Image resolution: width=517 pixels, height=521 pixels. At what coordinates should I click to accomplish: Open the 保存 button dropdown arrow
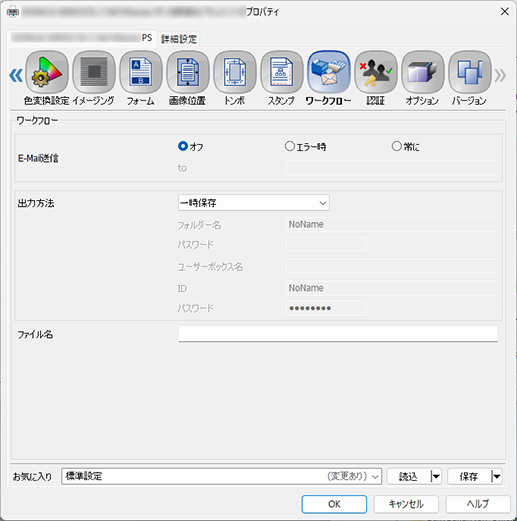point(496,476)
